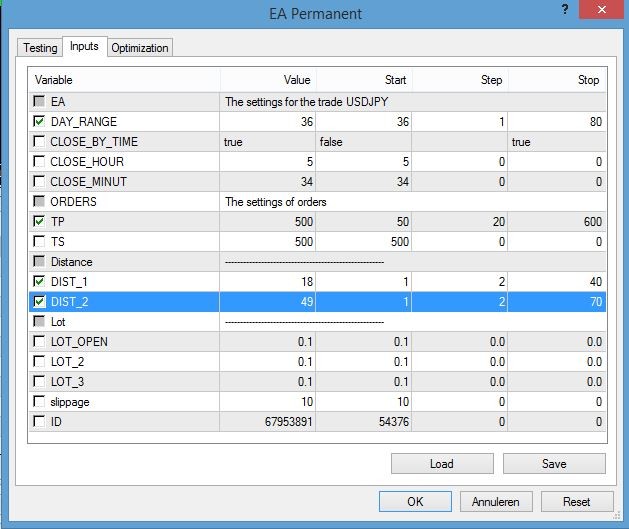Switch to the Testing tab

click(40, 48)
